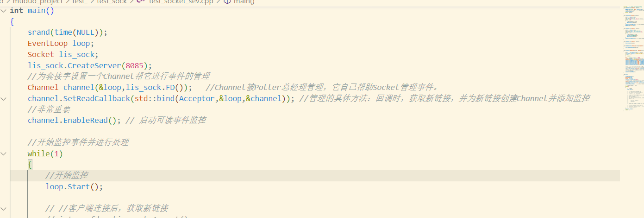Screen dimensions: 644x218
Task: Collapse the int main() function fold arrow
Action: tap(4, 10)
